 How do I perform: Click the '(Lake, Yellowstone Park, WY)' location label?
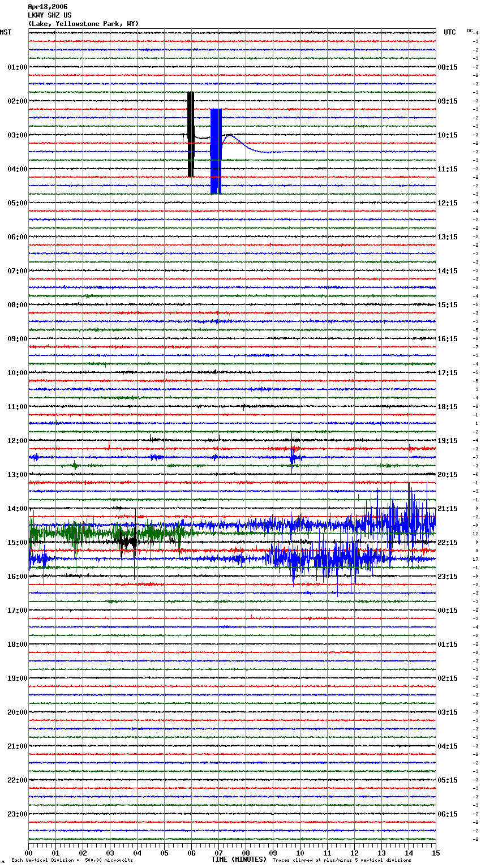83,24
